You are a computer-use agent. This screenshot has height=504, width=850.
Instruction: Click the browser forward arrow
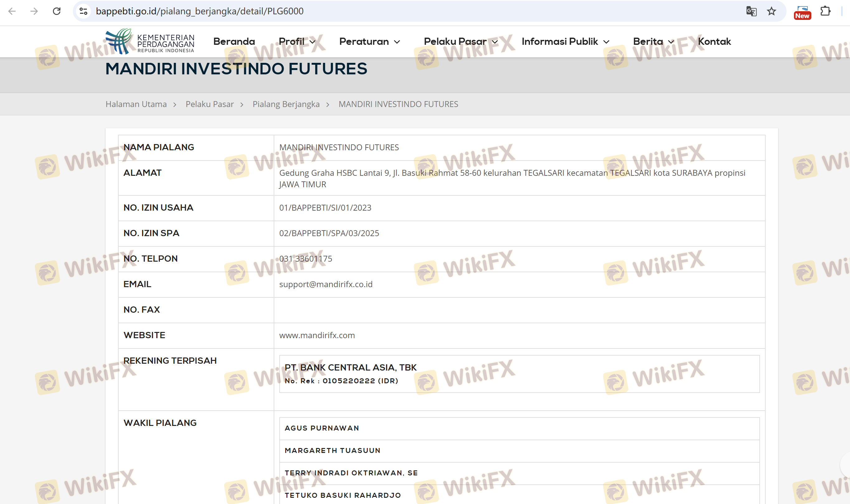tap(34, 11)
